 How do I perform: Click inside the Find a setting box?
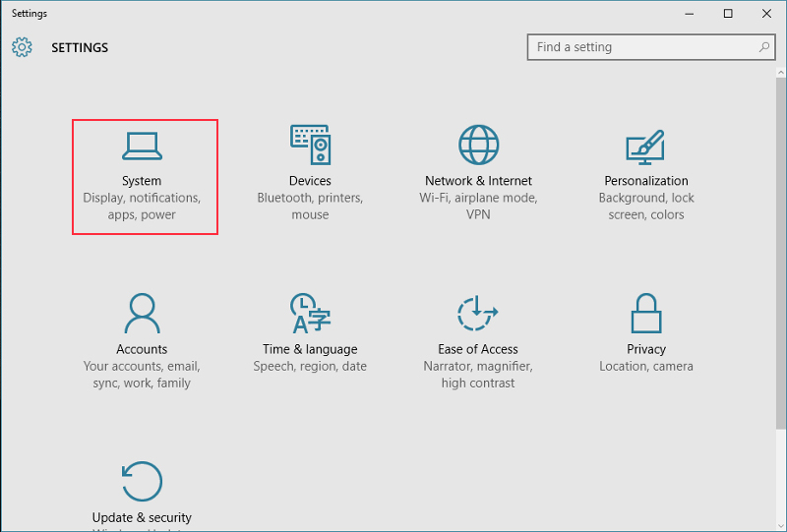tap(651, 47)
